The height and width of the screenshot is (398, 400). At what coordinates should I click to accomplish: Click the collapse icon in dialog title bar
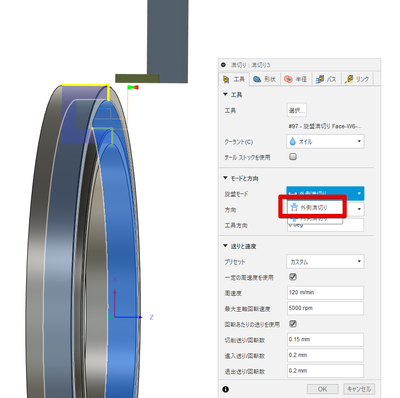coord(223,65)
